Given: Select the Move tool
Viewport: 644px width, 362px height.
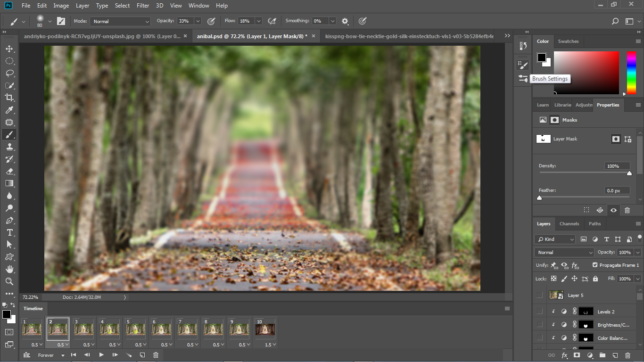Looking at the screenshot, I should pos(9,49).
